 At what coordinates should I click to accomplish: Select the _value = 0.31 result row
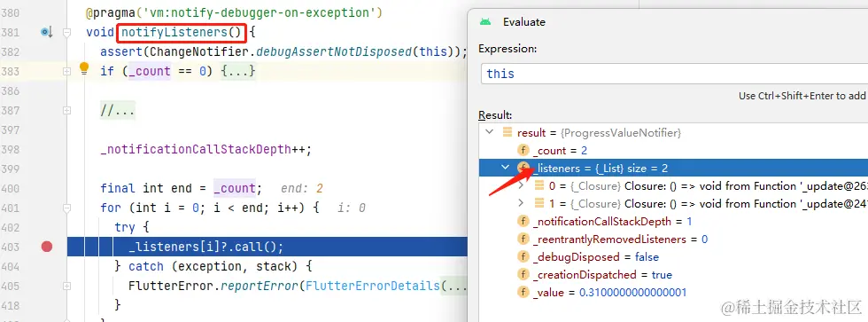673,292
